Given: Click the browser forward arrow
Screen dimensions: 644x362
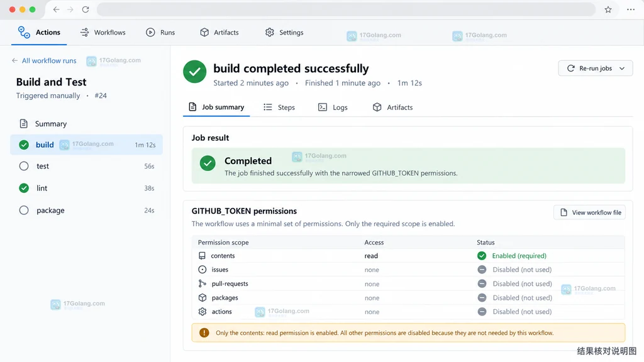Looking at the screenshot, I should (70, 9).
